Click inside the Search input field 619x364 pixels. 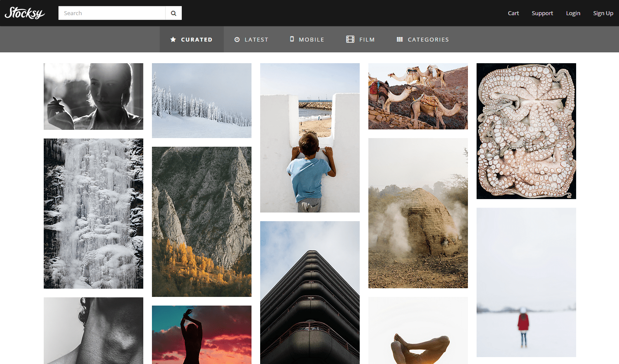tap(112, 13)
